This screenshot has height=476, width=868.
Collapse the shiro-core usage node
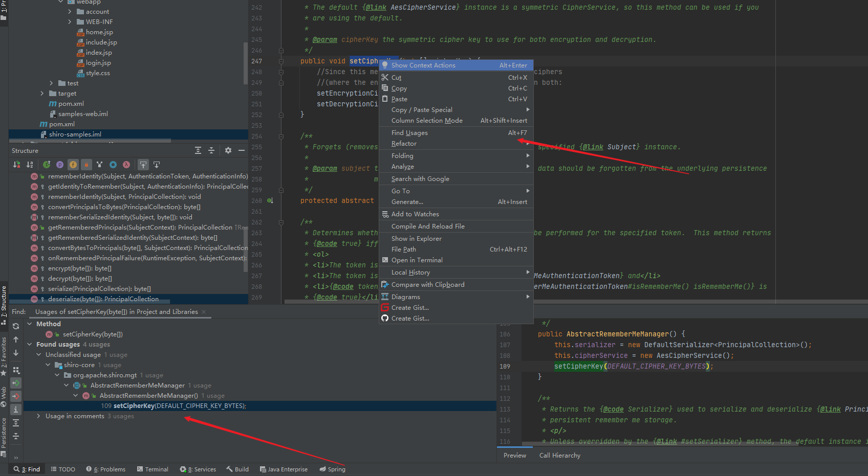pos(48,365)
